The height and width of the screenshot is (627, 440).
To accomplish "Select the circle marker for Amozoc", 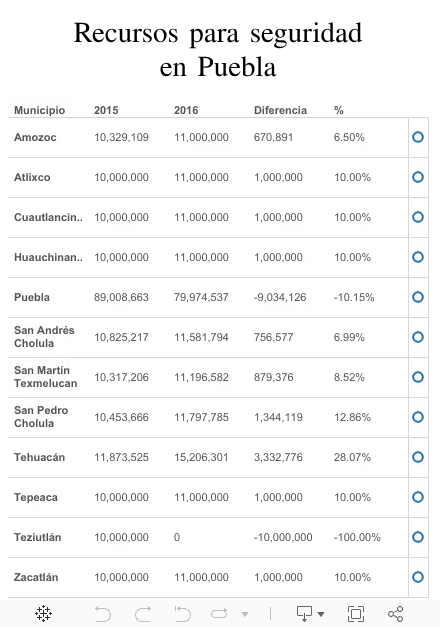I will tap(418, 137).
